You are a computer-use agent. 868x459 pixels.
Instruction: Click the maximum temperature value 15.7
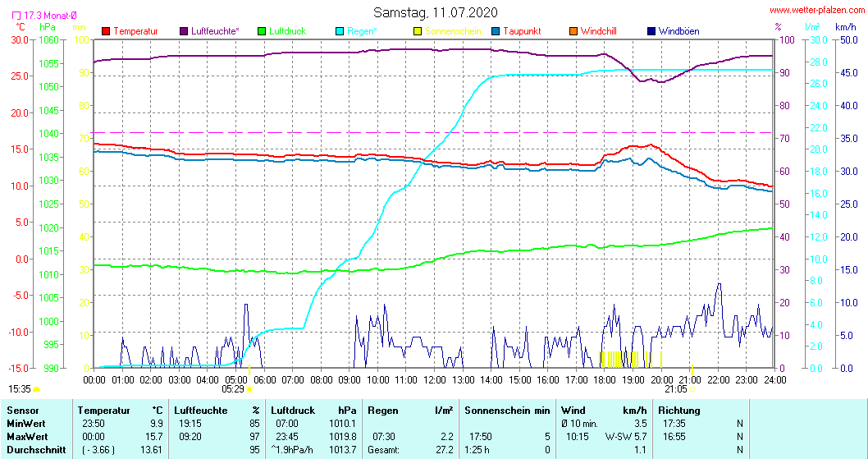pyautogui.click(x=153, y=437)
